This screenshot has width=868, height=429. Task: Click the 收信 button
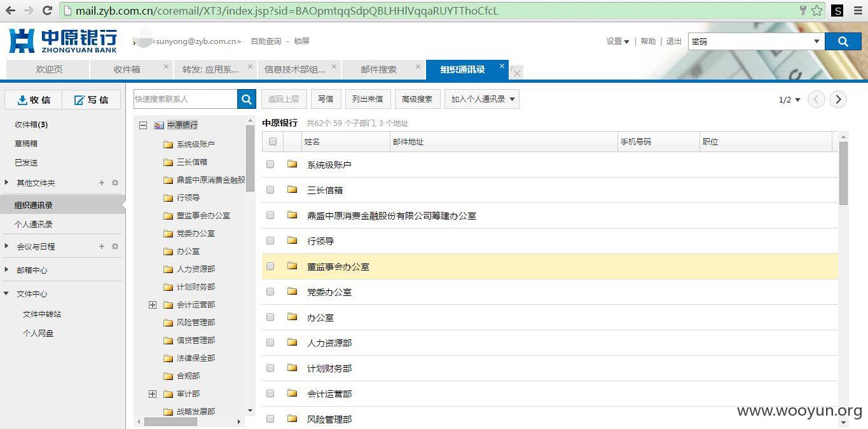[x=34, y=100]
